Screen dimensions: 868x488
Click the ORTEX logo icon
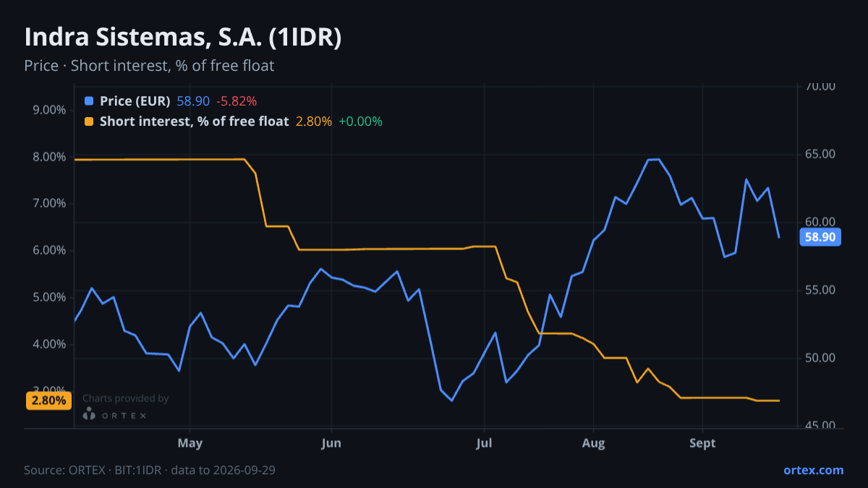89,414
